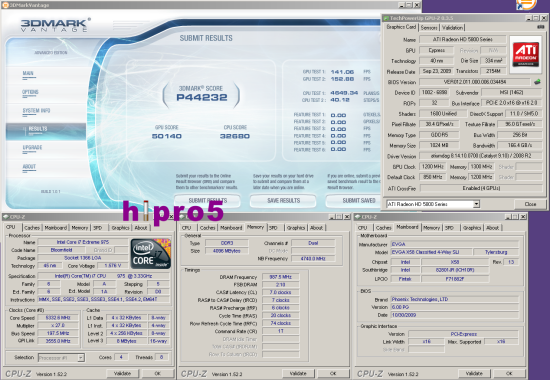The image size is (550, 380).
Task: Click the Core Speed value in CPU-Z
Action: pyautogui.click(x=58, y=318)
